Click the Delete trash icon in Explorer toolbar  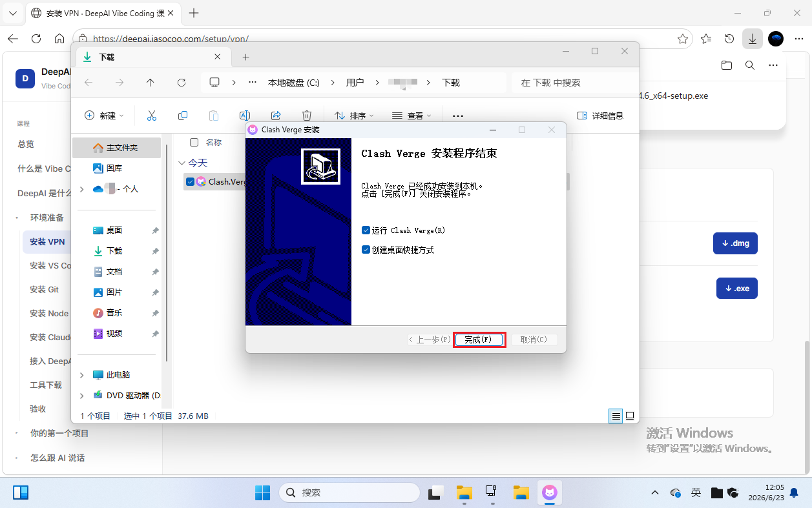[x=307, y=116]
